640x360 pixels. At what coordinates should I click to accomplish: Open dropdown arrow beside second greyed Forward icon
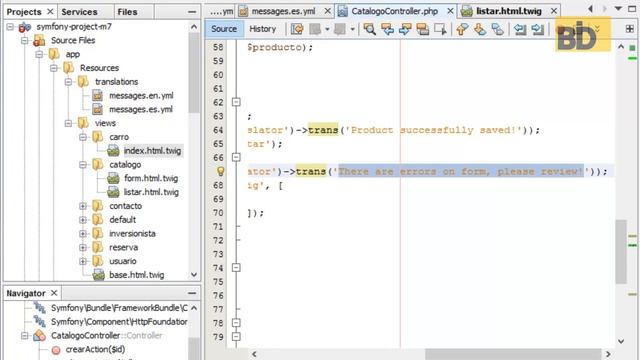point(352,29)
